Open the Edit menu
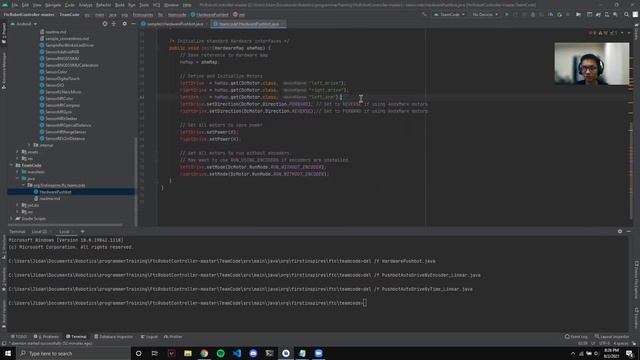The width and height of the screenshot is (640, 360). click(x=25, y=5)
